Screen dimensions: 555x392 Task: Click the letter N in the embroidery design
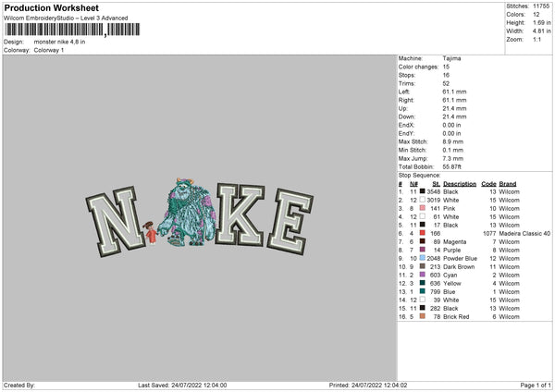(x=116, y=221)
